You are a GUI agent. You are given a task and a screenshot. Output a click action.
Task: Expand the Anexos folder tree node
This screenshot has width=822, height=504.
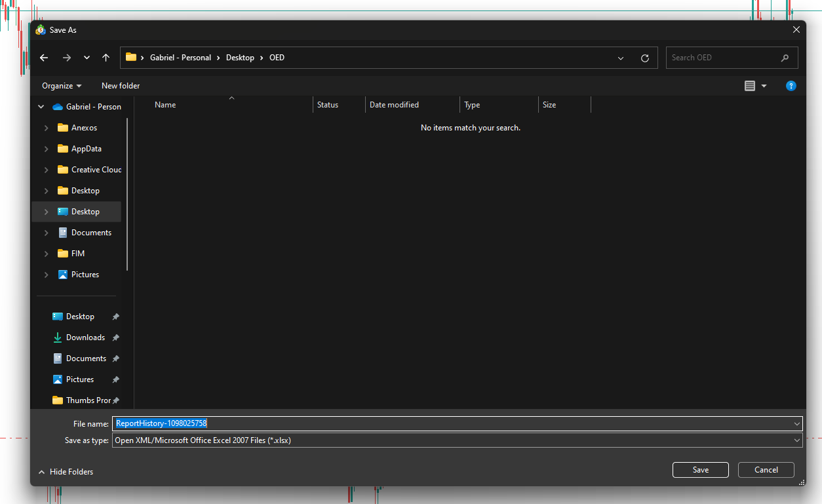coord(46,128)
